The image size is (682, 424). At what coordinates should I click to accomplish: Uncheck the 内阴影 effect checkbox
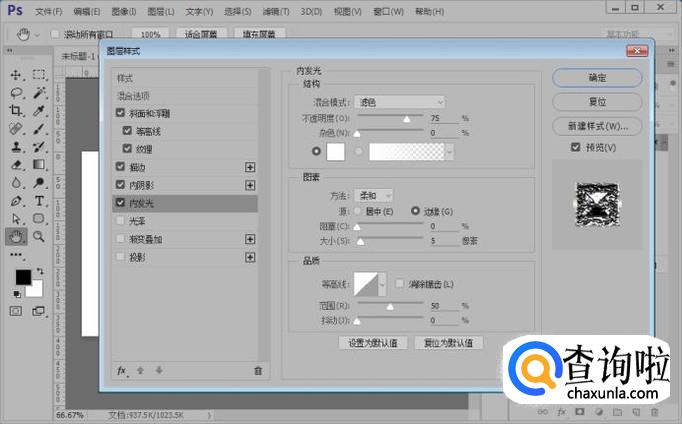click(x=120, y=185)
